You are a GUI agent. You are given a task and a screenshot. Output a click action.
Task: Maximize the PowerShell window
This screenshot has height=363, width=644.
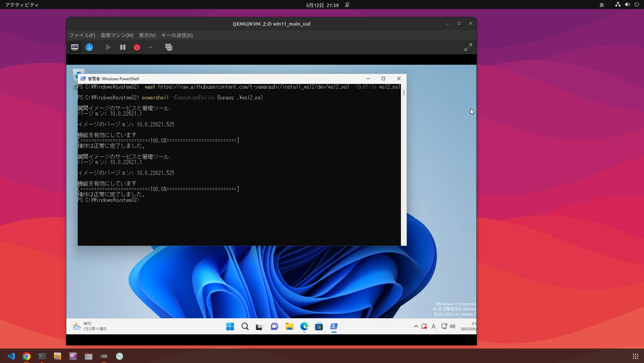(383, 79)
